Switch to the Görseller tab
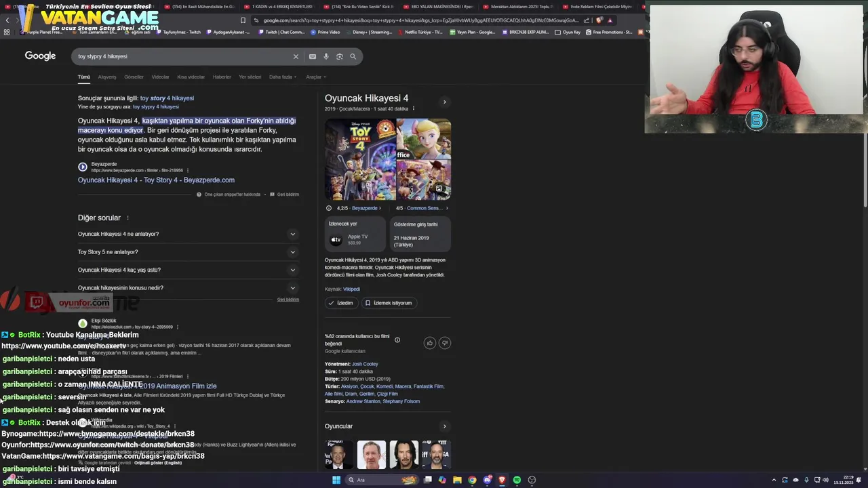Image resolution: width=868 pixels, height=488 pixels. [x=134, y=77]
